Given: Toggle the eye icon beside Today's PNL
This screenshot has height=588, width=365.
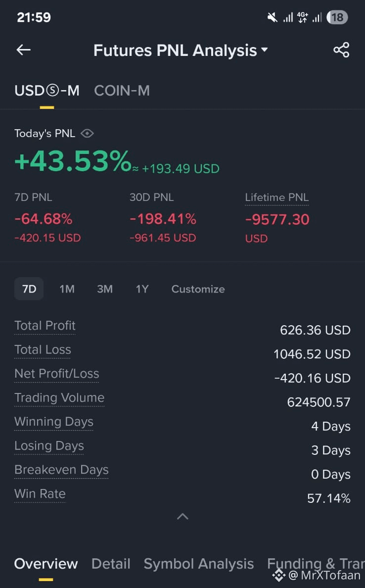Looking at the screenshot, I should [87, 134].
